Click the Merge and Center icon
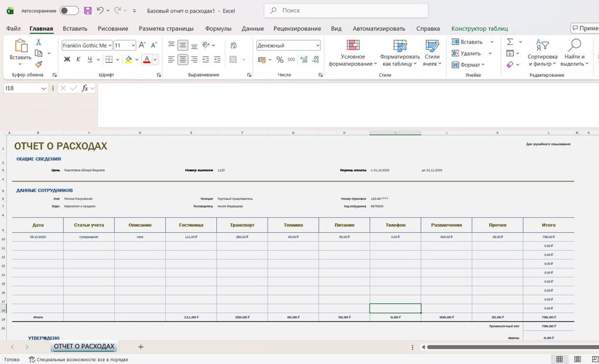Screen dimensions: 599x364 [234, 59]
